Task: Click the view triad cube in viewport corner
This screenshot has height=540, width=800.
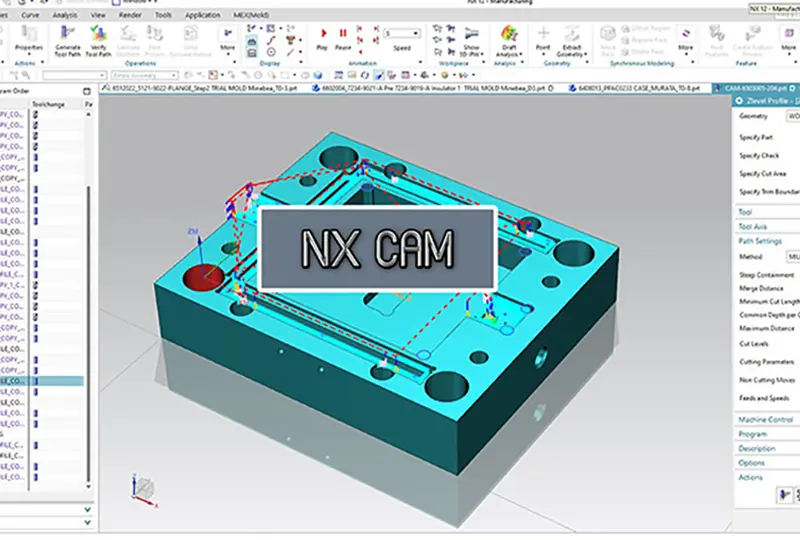Action: (x=145, y=488)
